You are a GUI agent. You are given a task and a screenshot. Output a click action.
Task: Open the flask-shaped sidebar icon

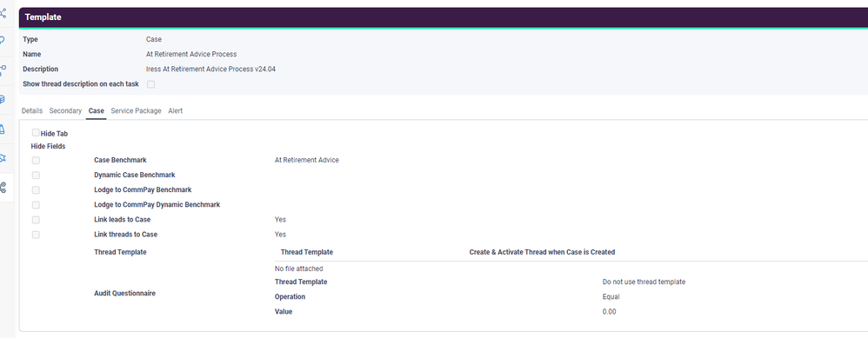coord(3,129)
